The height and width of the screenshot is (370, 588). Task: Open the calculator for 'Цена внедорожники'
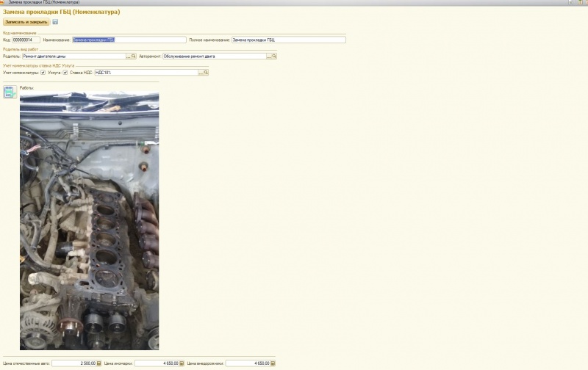point(273,363)
